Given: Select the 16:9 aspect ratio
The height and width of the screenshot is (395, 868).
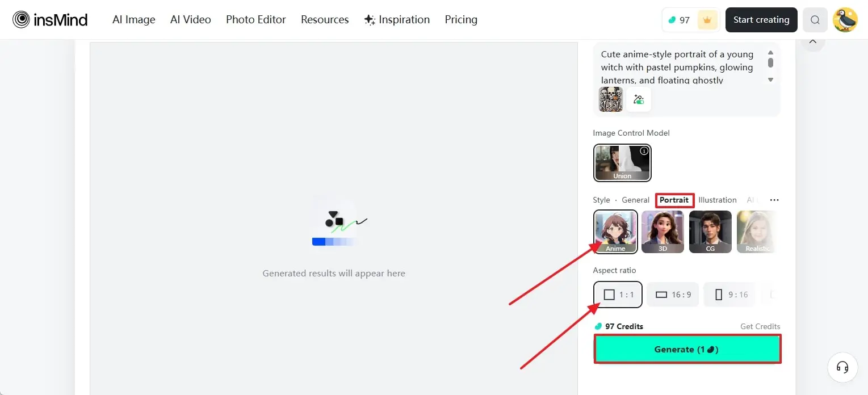Looking at the screenshot, I should point(673,295).
